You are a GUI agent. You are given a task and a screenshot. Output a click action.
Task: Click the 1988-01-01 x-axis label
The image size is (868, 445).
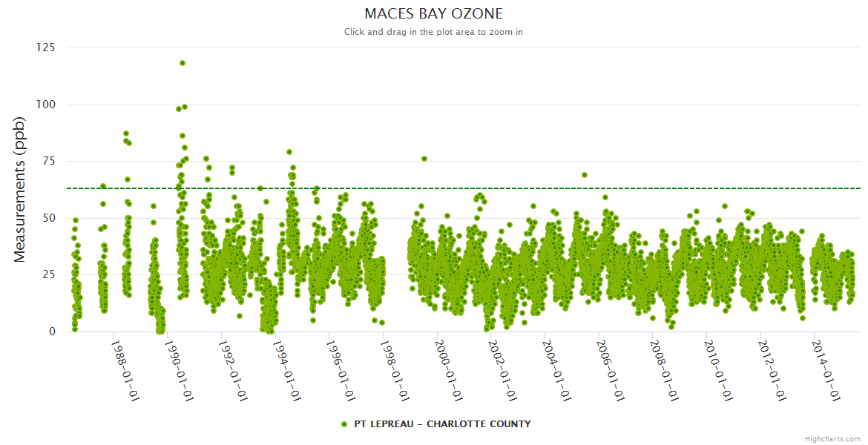[x=125, y=371]
